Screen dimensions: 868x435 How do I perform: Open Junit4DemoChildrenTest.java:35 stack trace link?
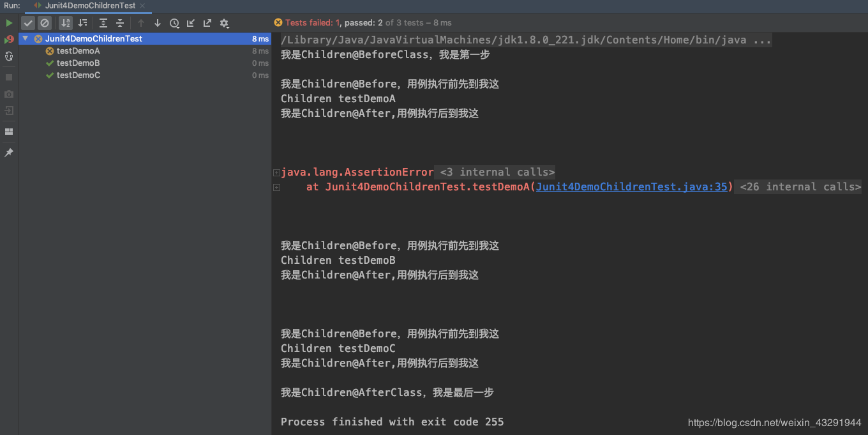(631, 187)
